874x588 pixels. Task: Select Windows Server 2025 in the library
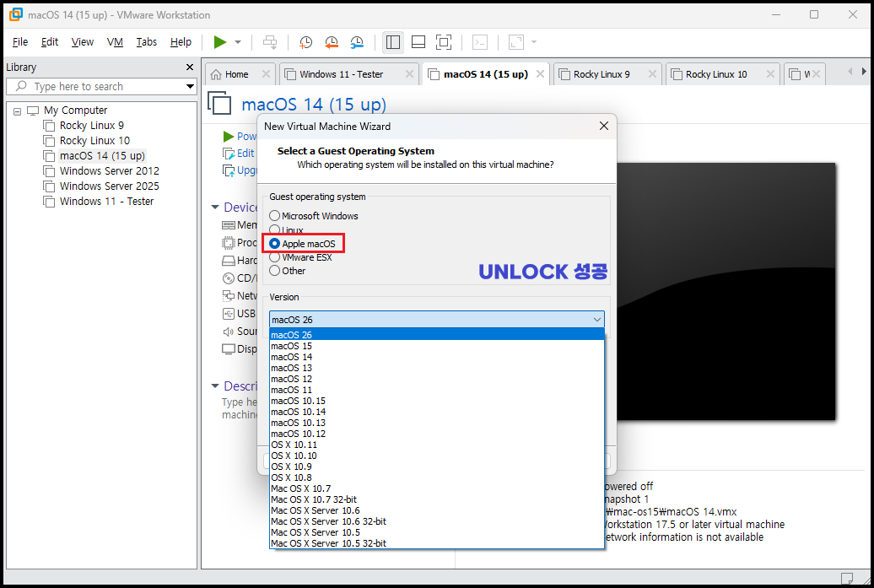110,186
